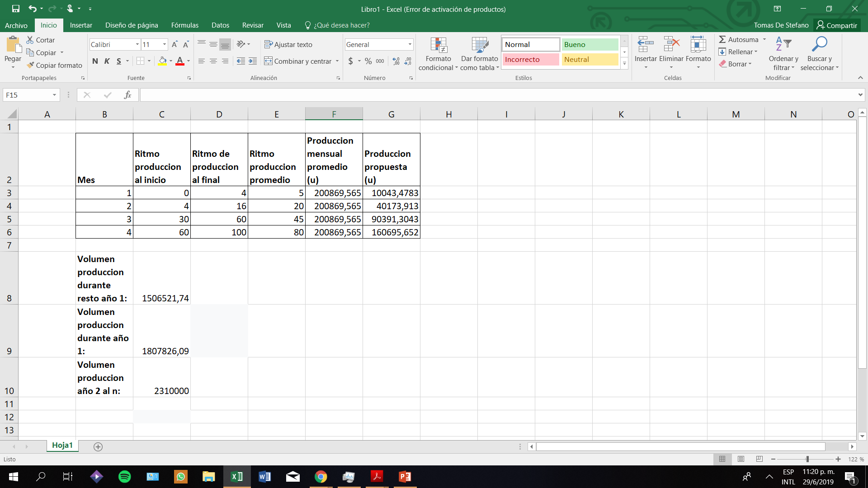
Task: Open the General number format dropdown
Action: 410,44
